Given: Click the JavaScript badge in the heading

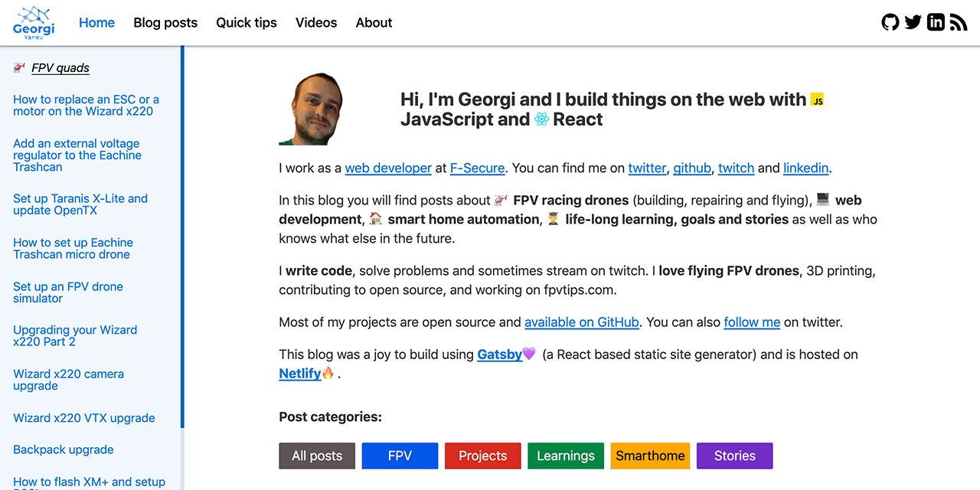Looking at the screenshot, I should 816,99.
